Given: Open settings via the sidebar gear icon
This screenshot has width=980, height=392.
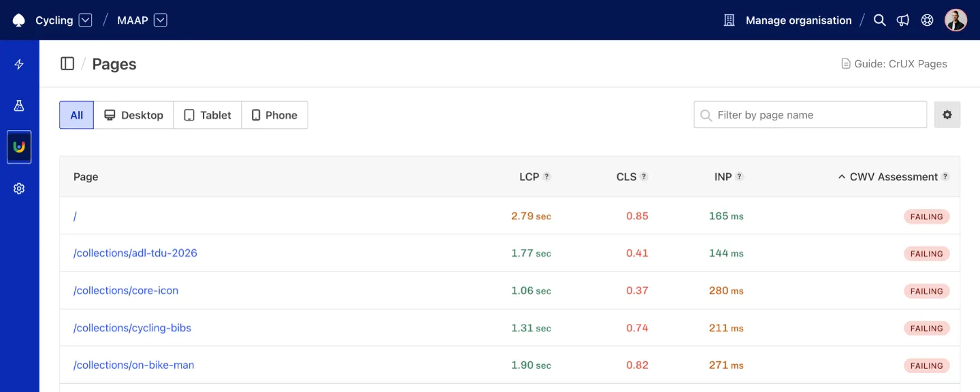Looking at the screenshot, I should pos(18,188).
